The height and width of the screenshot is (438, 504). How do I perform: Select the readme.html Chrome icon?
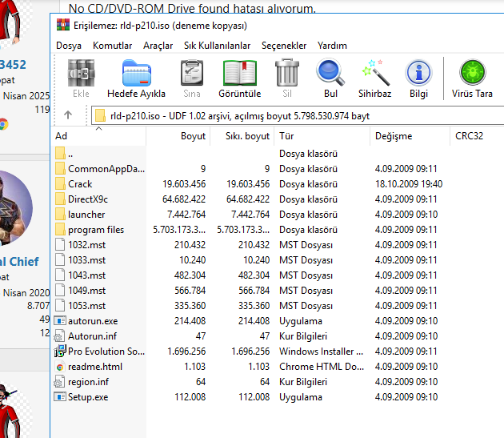pyautogui.click(x=60, y=367)
